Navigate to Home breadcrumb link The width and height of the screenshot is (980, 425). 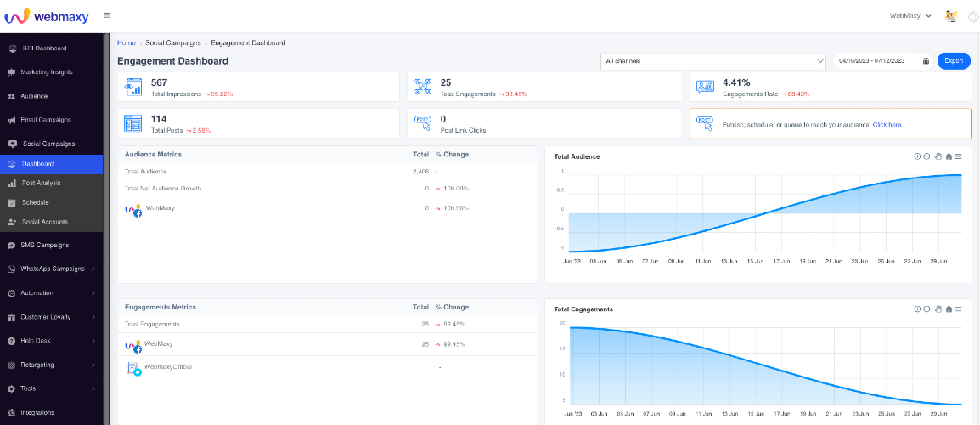pos(127,43)
